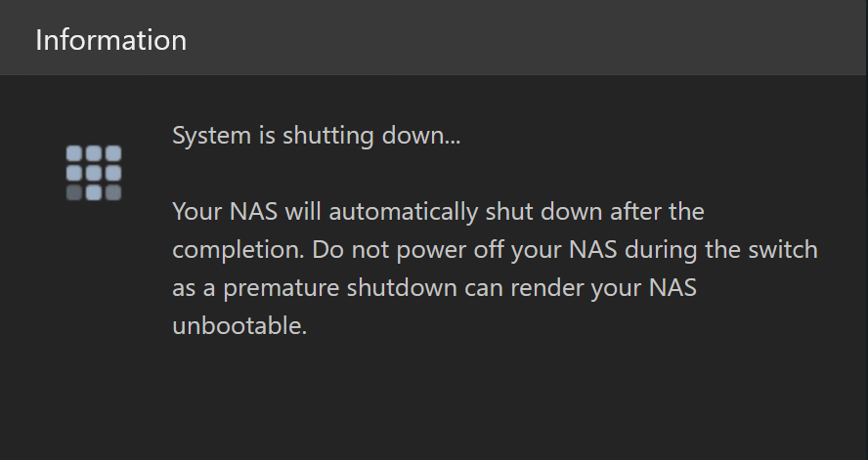The image size is (868, 460).
Task: Click the "as a premature shutdown" line
Action: click(434, 288)
